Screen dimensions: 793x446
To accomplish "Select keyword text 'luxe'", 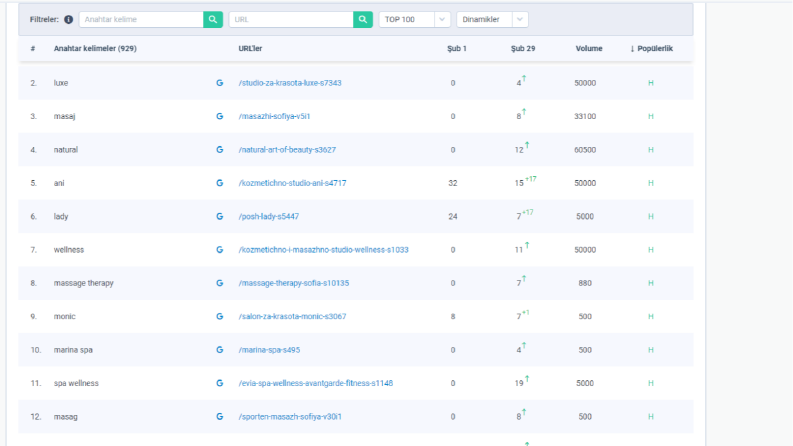I will coord(61,83).
